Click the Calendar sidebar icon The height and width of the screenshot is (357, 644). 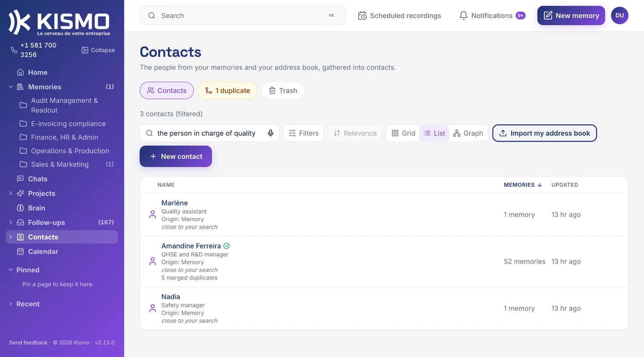[20, 251]
